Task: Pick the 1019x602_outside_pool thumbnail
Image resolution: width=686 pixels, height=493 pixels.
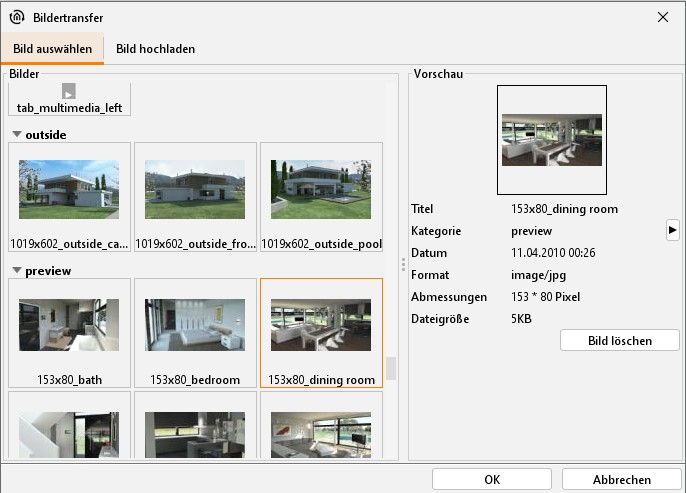Action: coord(321,196)
